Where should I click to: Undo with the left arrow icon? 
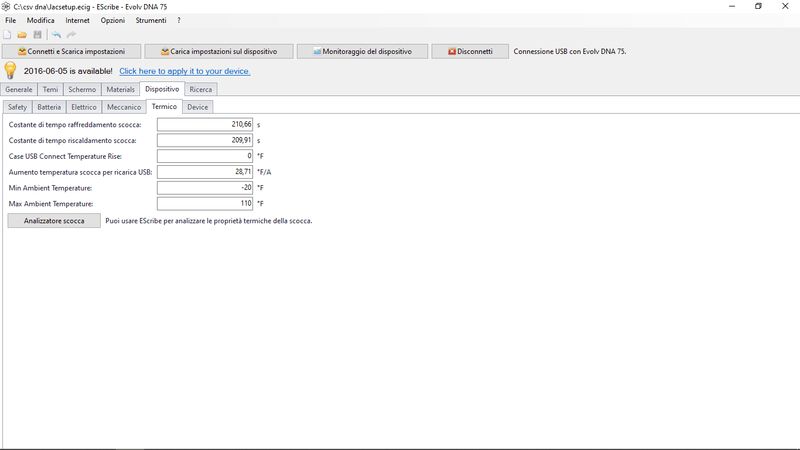pos(56,35)
